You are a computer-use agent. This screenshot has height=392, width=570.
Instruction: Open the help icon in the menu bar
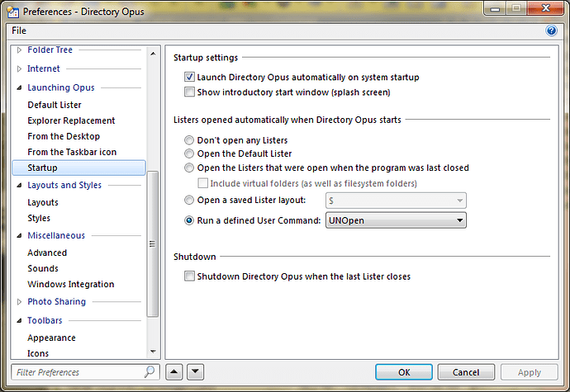pyautogui.click(x=551, y=31)
